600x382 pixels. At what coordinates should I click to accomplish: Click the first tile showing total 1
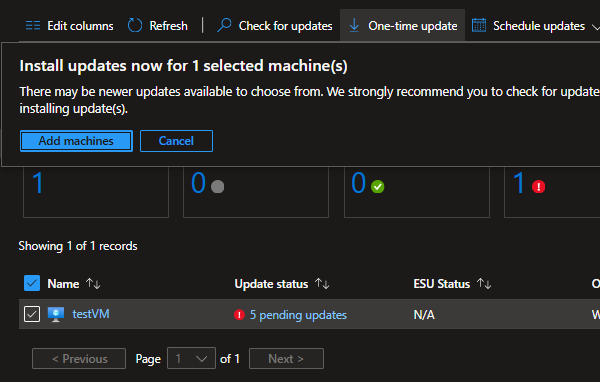96,192
